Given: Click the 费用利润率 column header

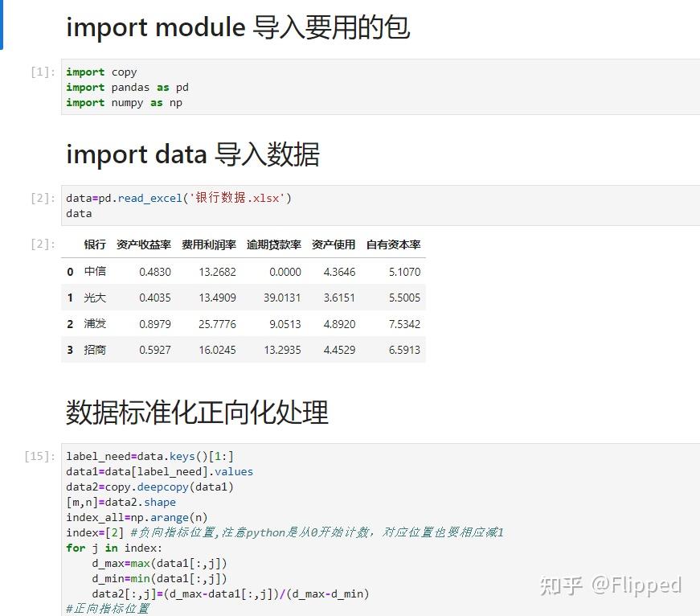Looking at the screenshot, I should point(208,244).
